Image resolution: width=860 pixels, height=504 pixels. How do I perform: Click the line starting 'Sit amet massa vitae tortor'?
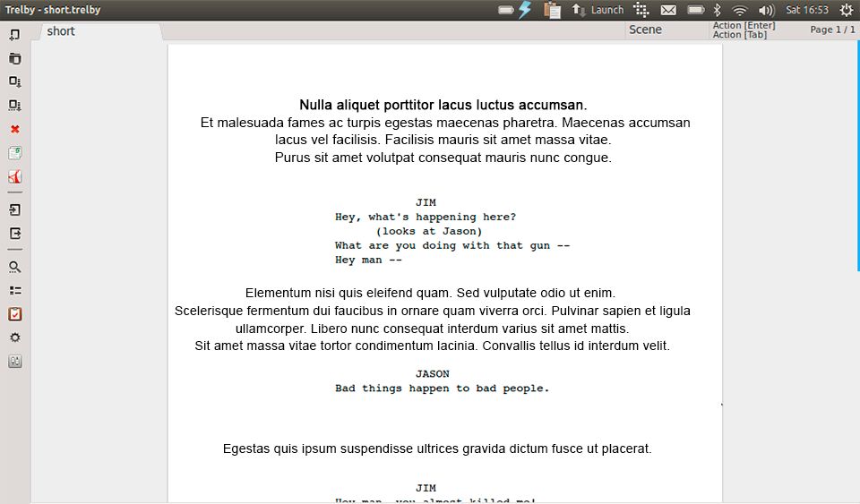click(432, 346)
